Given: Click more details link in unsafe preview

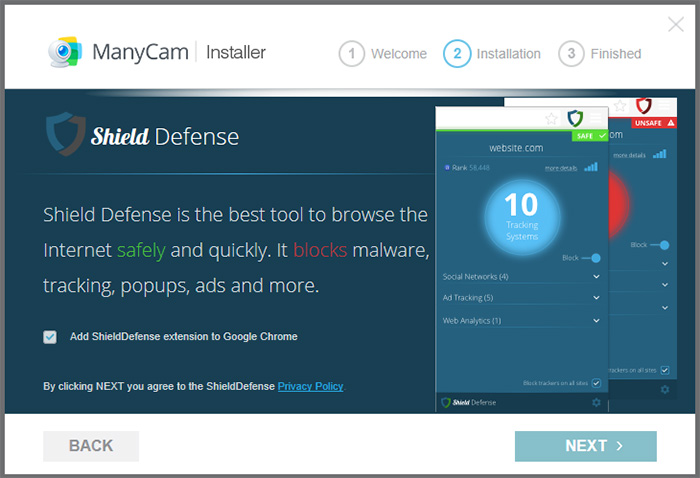Looking at the screenshot, I should click(x=629, y=155).
